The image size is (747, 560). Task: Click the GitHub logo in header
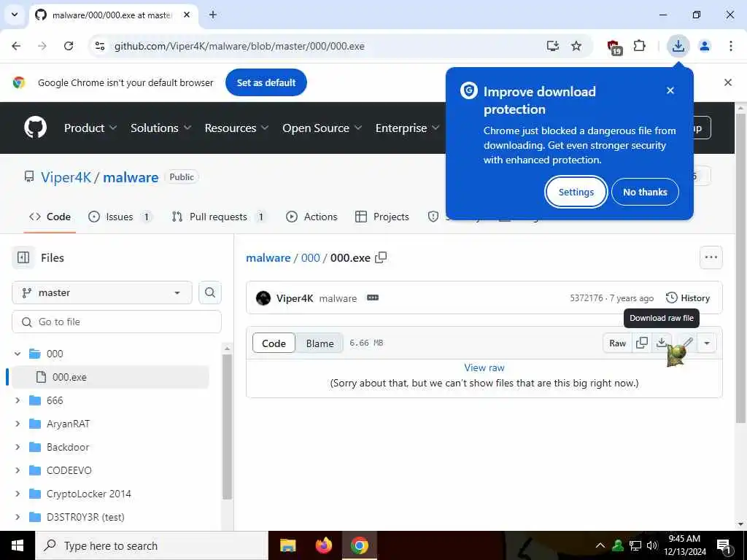[35, 128]
